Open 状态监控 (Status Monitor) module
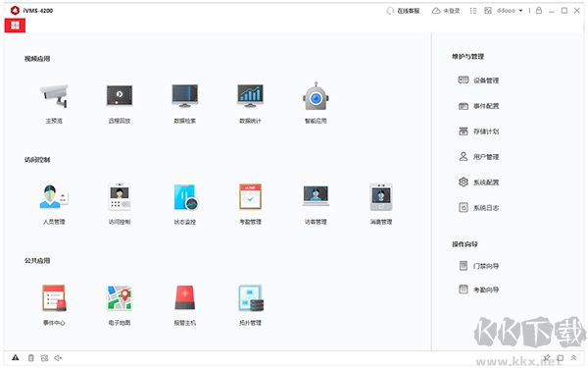The image size is (588, 368). pyautogui.click(x=185, y=197)
